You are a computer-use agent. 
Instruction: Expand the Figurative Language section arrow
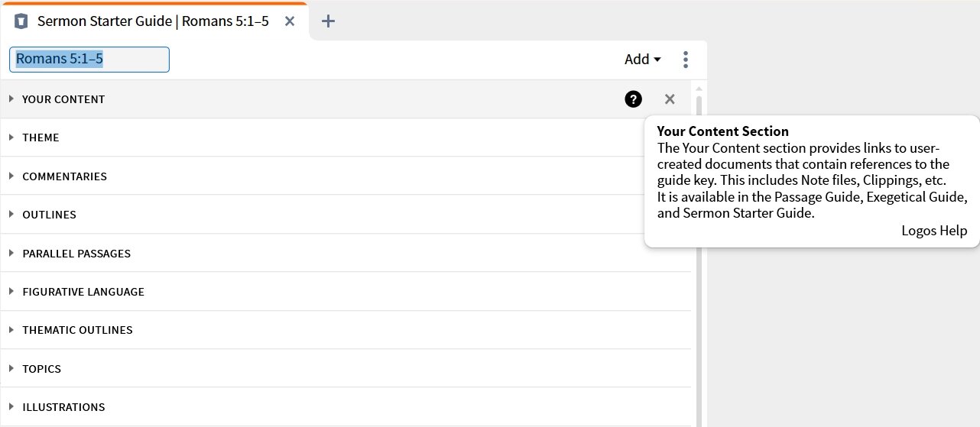pyautogui.click(x=11, y=292)
